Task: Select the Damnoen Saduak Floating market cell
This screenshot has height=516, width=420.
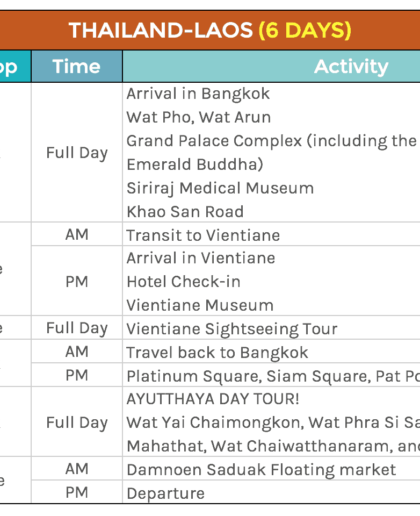Action: pyautogui.click(x=261, y=470)
